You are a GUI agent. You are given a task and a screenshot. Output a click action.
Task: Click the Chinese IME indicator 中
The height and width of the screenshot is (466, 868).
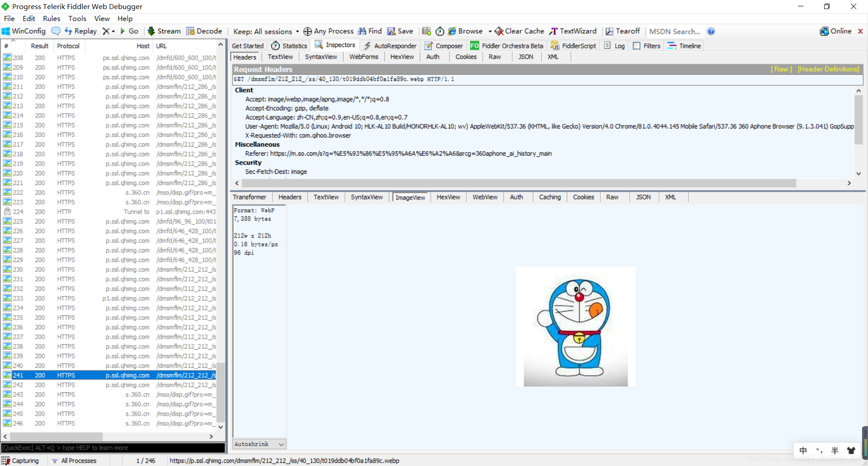tap(803, 450)
